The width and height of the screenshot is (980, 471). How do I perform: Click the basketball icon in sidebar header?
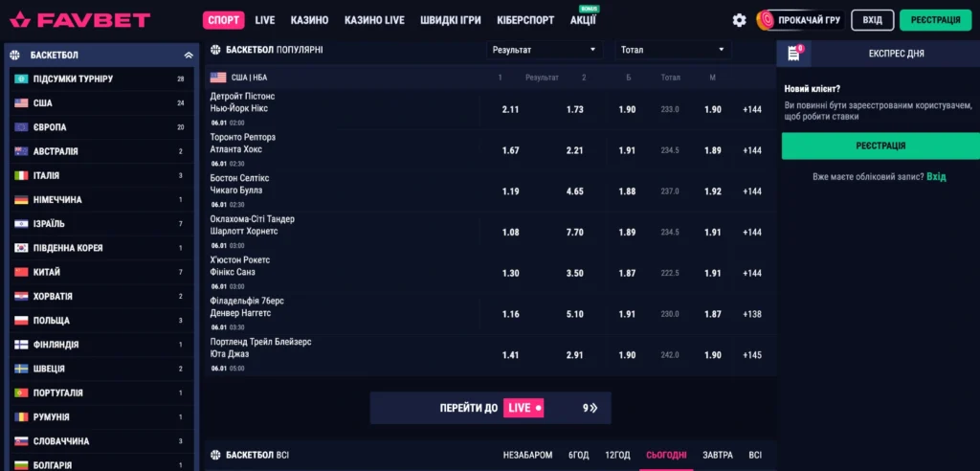[18, 55]
